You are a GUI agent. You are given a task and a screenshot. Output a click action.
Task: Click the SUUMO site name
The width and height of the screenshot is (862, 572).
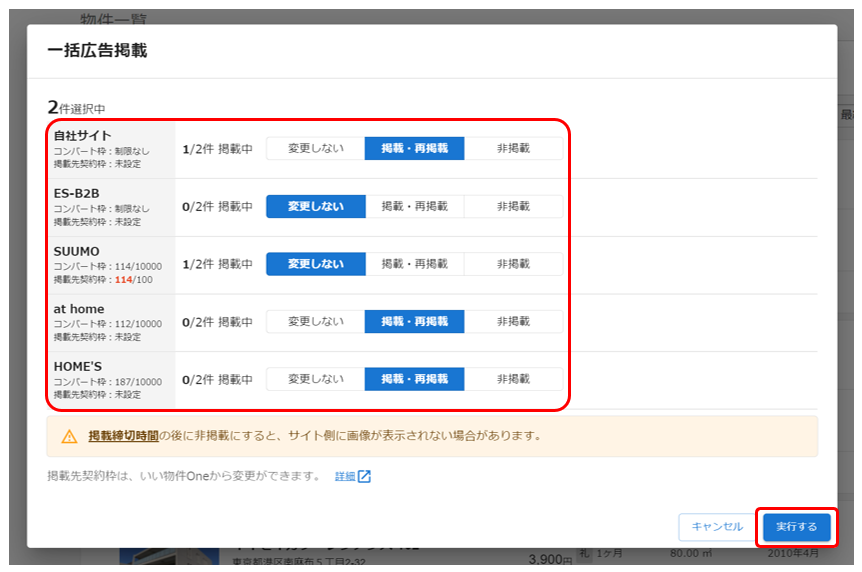76,251
